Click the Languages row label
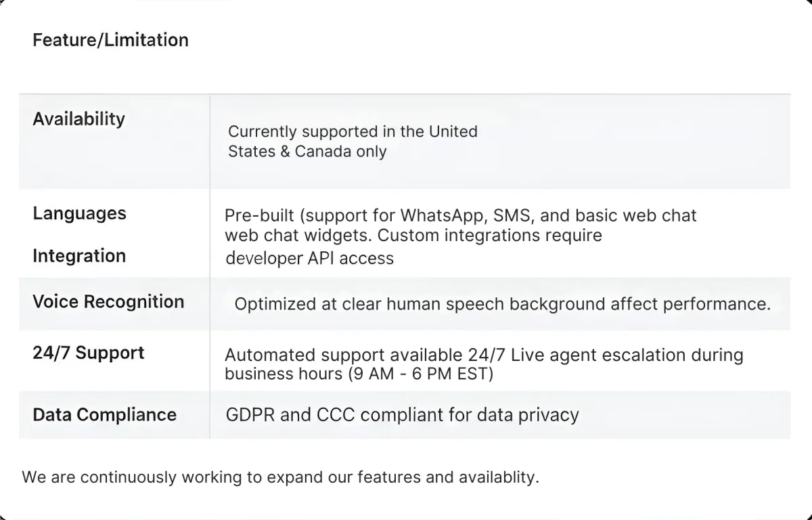Viewport: 812px width, 520px height. [79, 213]
